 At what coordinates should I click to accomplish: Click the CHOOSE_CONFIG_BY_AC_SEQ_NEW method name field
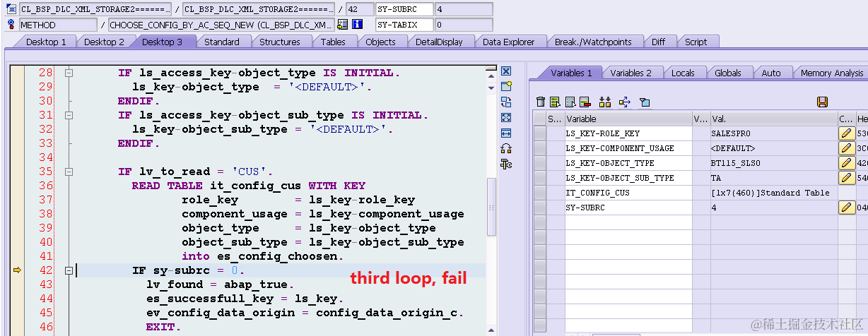[221, 25]
